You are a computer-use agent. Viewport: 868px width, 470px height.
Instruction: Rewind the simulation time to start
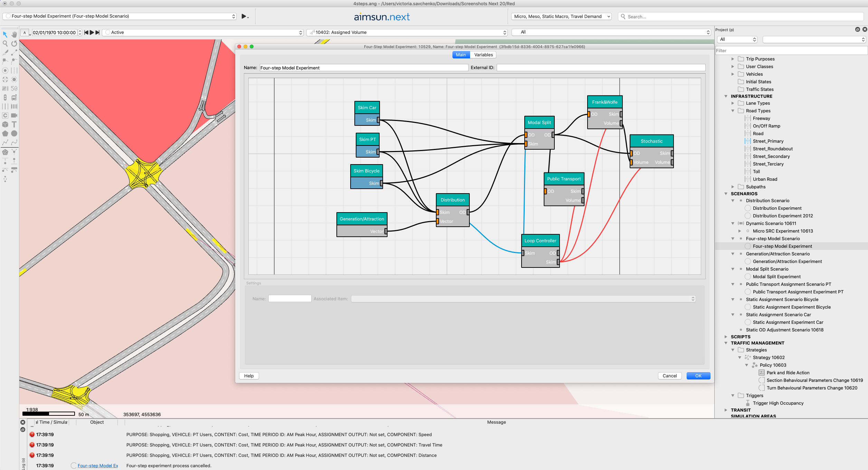click(x=86, y=32)
